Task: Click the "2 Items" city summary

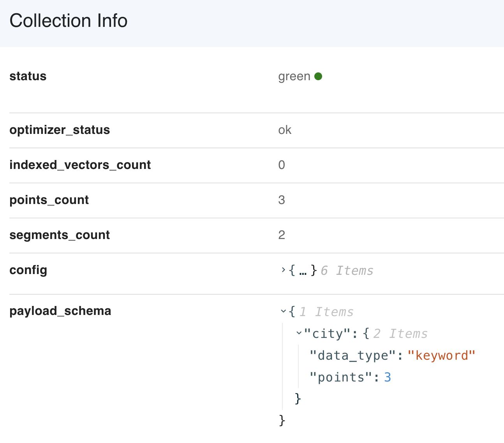Action: pyautogui.click(x=400, y=334)
